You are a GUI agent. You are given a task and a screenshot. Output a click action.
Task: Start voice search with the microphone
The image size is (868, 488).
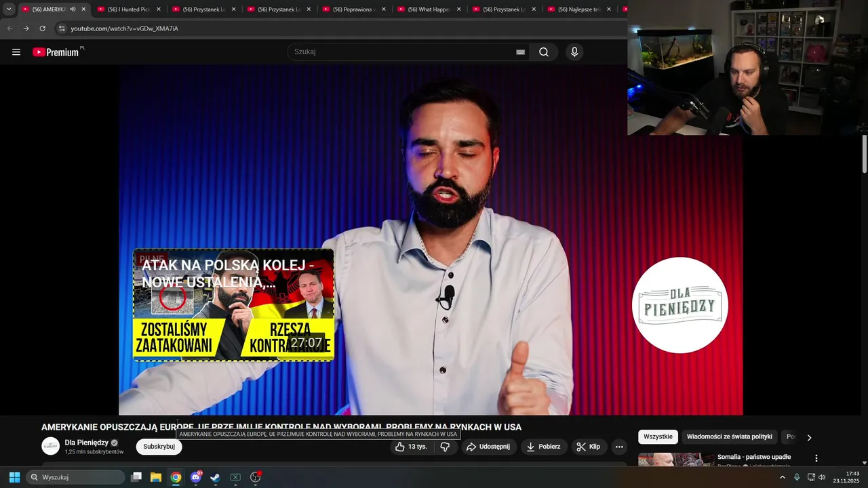574,52
